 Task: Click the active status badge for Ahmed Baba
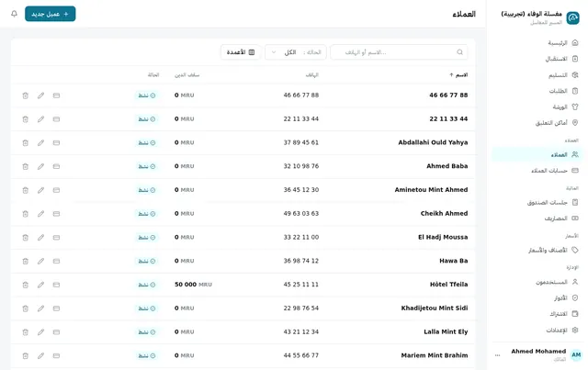point(147,166)
